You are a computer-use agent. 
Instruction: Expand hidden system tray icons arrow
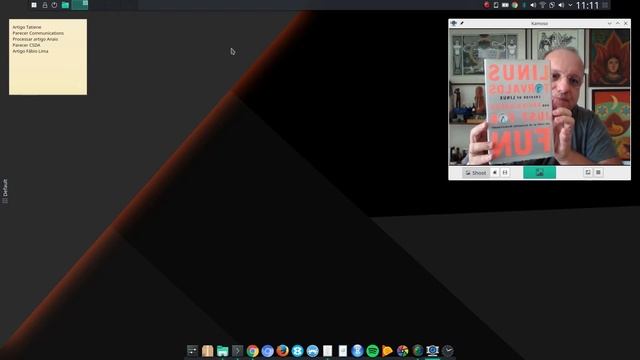[x=570, y=5]
